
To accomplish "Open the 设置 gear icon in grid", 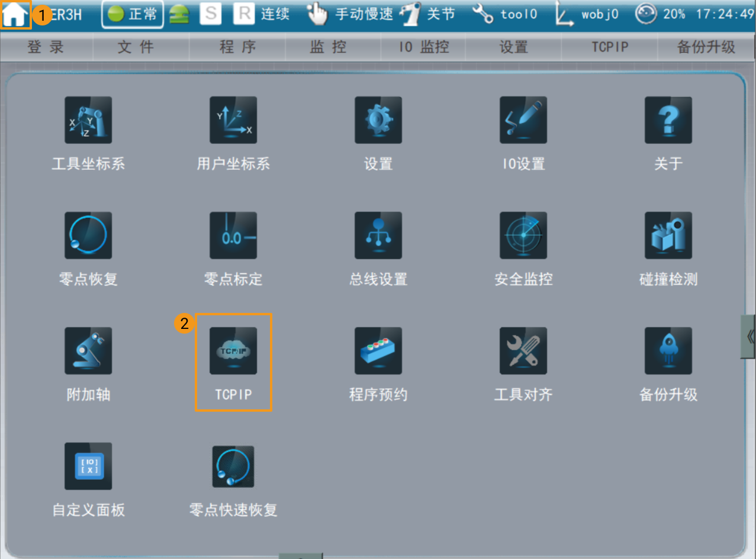I will [378, 120].
